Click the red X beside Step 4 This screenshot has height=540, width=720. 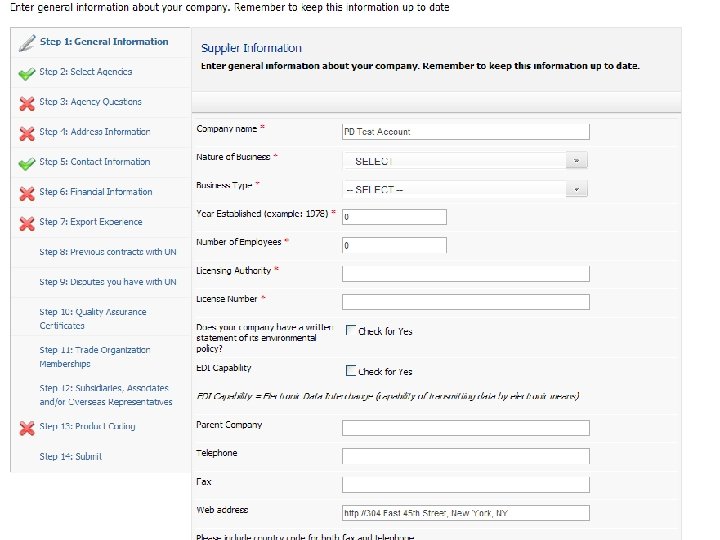[27, 133]
